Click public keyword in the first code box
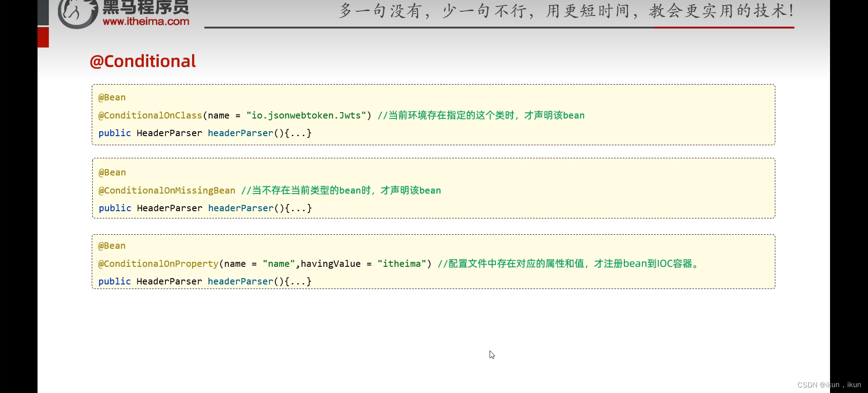 click(115, 133)
